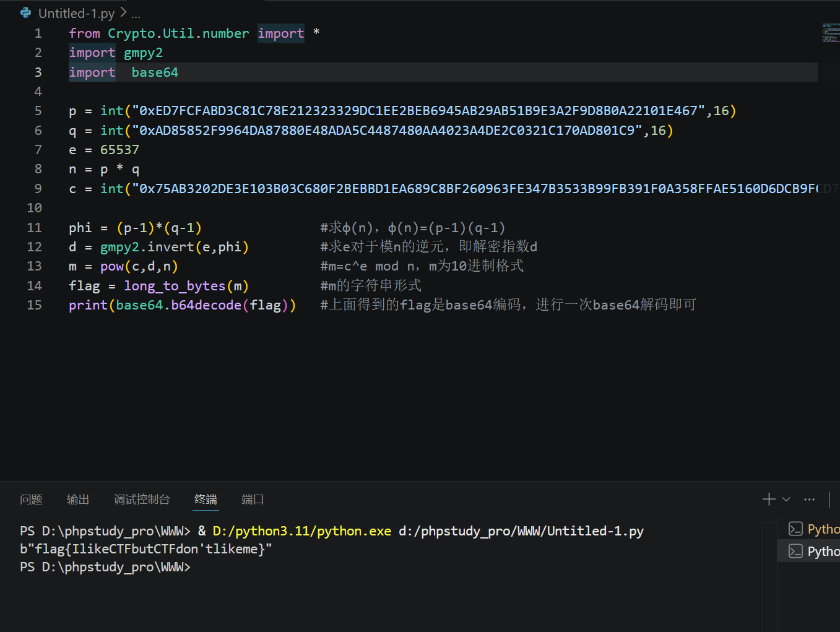Select the second highlighted Python terminal entry

(809, 551)
